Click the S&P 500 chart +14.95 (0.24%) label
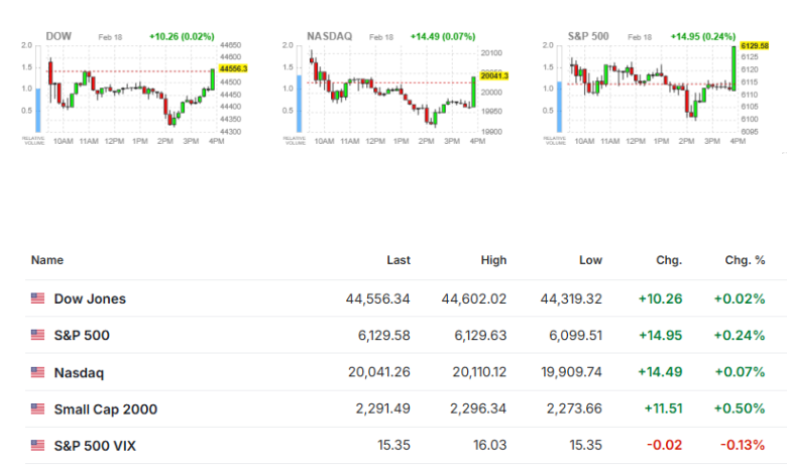792x467 pixels. tap(703, 37)
